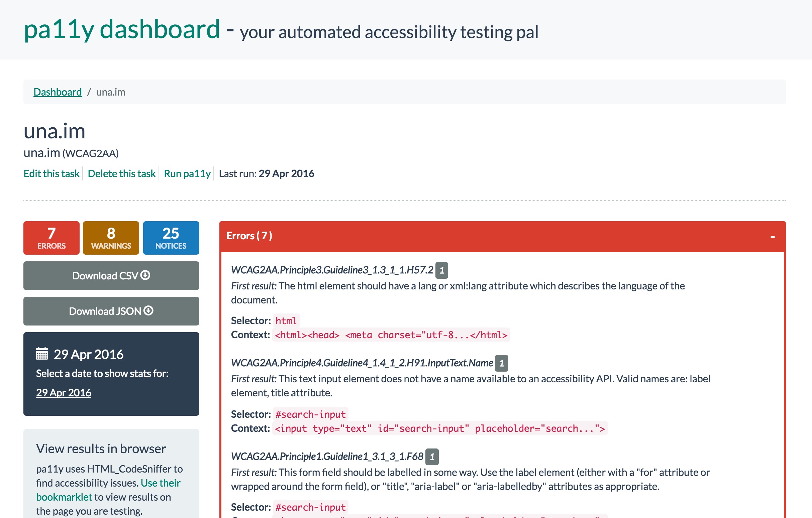Open the Dashboard breadcrumb link
Screen dimensions: 812x518
[58, 92]
